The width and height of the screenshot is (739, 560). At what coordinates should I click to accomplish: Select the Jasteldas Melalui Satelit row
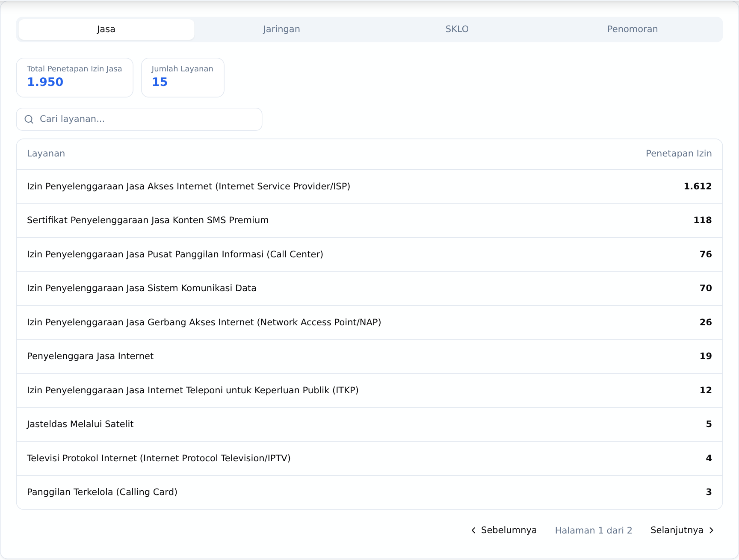[x=369, y=424]
